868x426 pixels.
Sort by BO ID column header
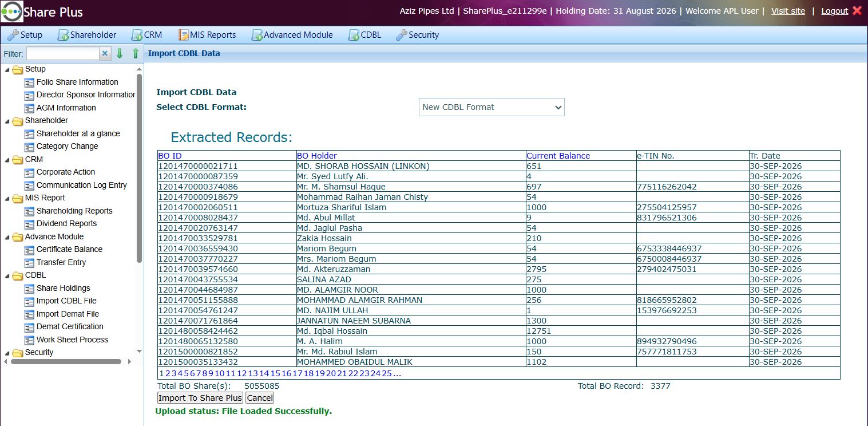[170, 156]
